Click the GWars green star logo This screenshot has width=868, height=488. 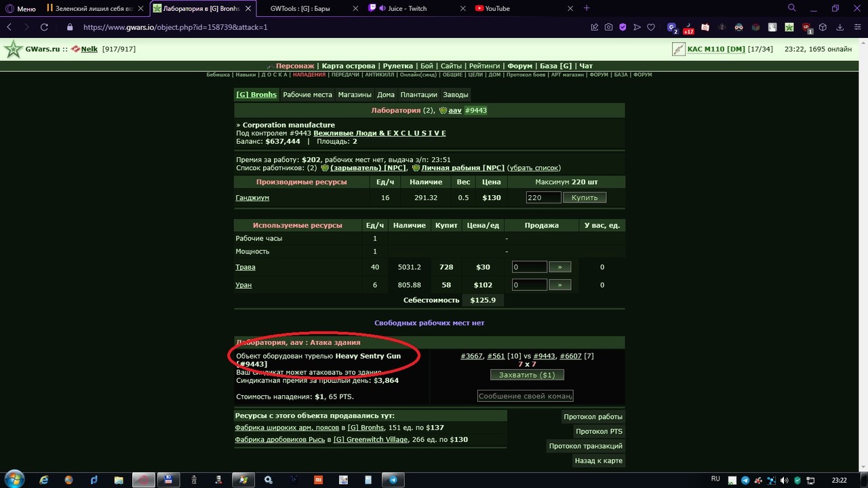point(13,49)
